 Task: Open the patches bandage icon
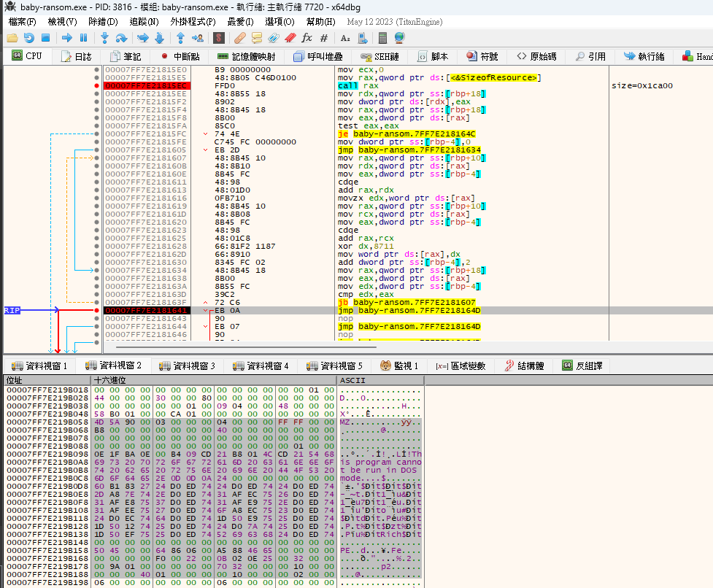240,38
